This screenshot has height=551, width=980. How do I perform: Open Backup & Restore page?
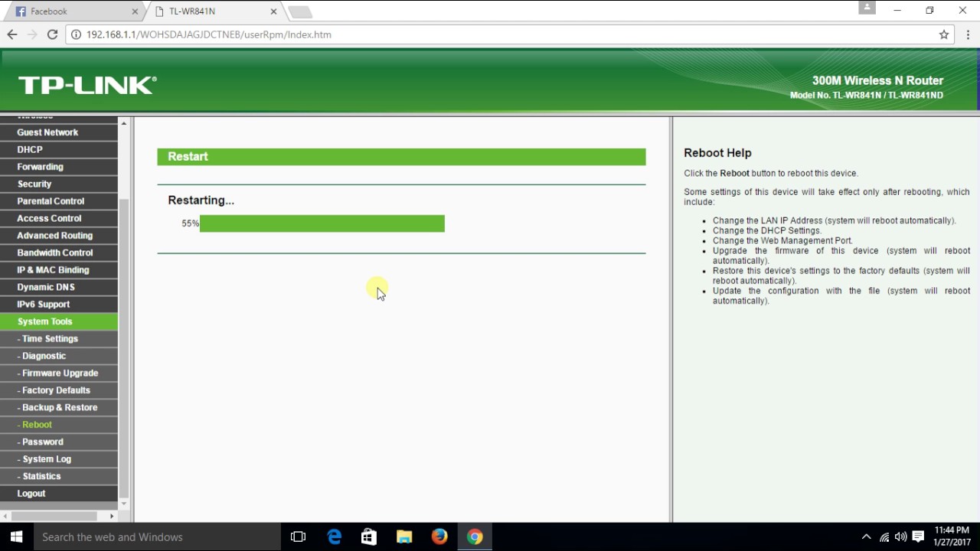[x=59, y=408]
